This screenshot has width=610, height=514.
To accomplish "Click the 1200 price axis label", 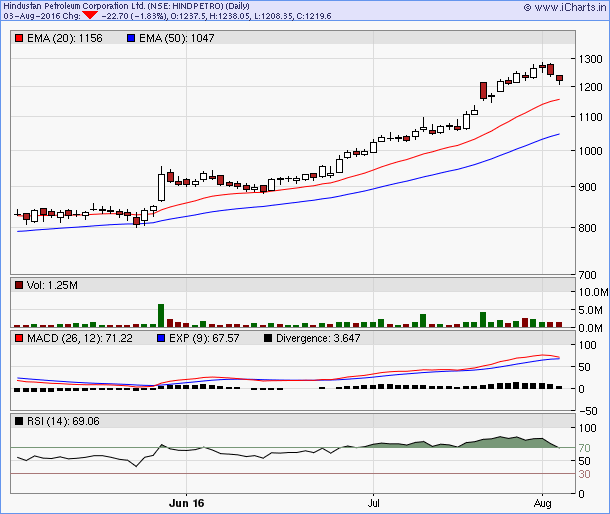I will (591, 87).
